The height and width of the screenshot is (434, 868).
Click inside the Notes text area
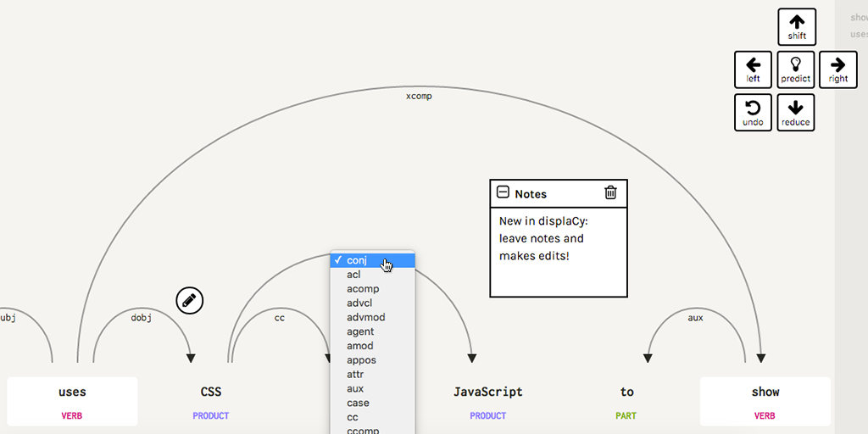[x=558, y=254]
